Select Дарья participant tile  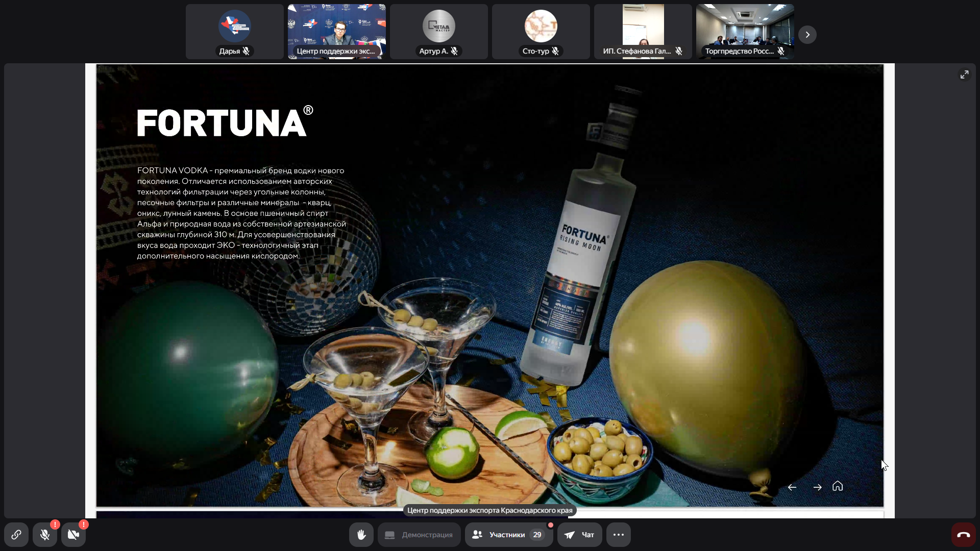coord(235,32)
